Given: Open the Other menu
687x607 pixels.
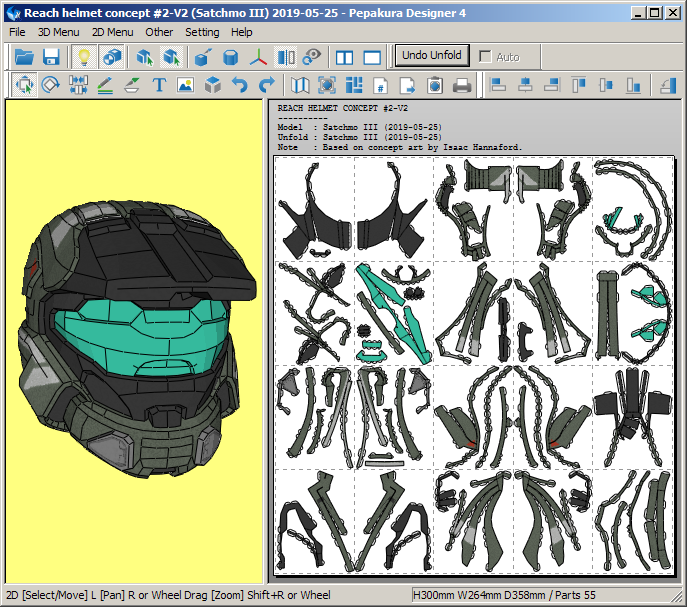Looking at the screenshot, I should 159,32.
